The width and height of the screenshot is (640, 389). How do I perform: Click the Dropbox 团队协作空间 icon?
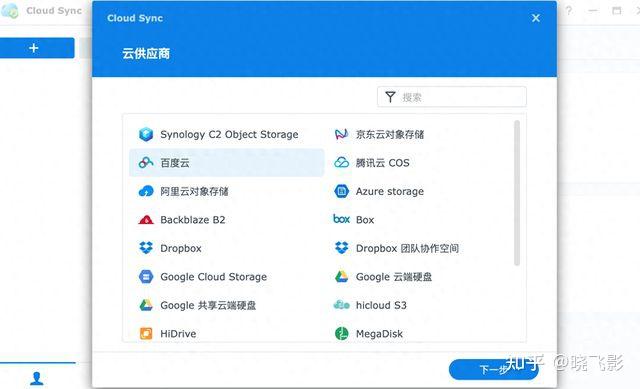coord(341,248)
